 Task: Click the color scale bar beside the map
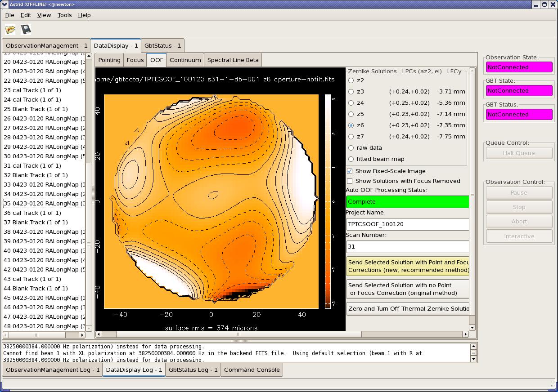[327, 201]
